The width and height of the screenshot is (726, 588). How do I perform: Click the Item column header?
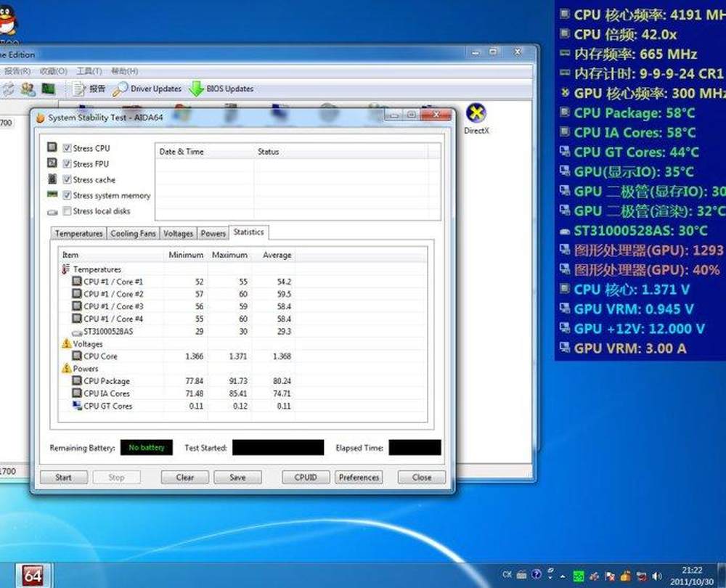(x=111, y=255)
